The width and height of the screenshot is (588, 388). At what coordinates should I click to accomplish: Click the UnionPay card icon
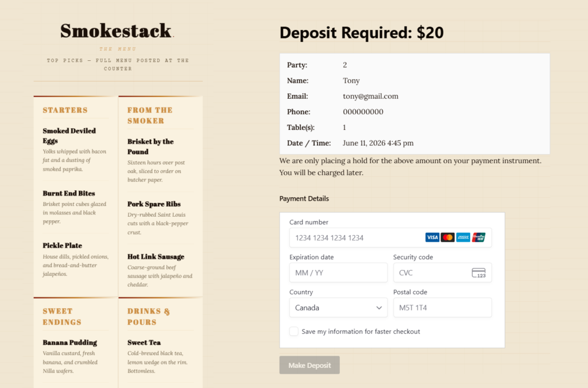click(x=478, y=237)
